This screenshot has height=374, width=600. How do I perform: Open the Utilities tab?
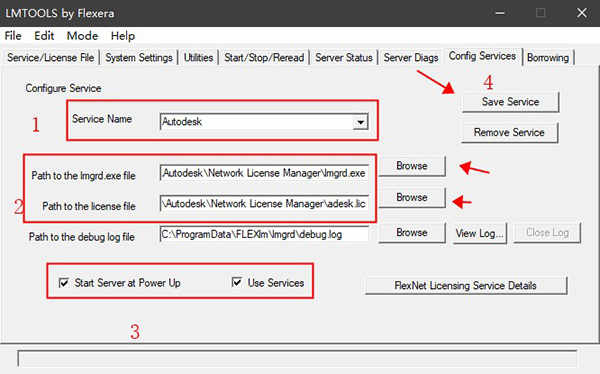pyautogui.click(x=198, y=57)
